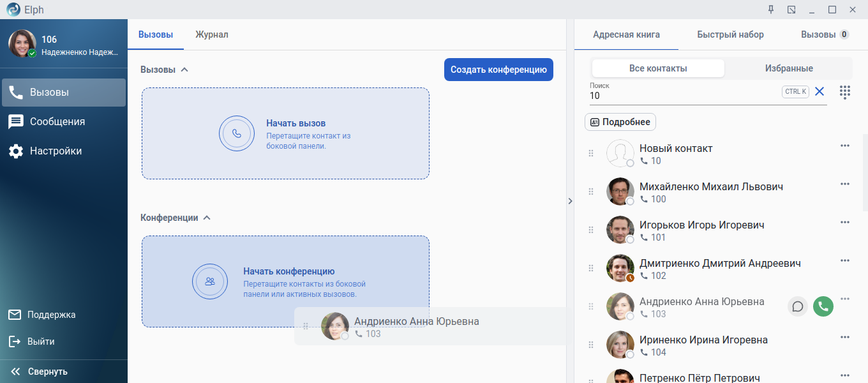
Task: Click the Поиск search field
Action: [x=683, y=95]
